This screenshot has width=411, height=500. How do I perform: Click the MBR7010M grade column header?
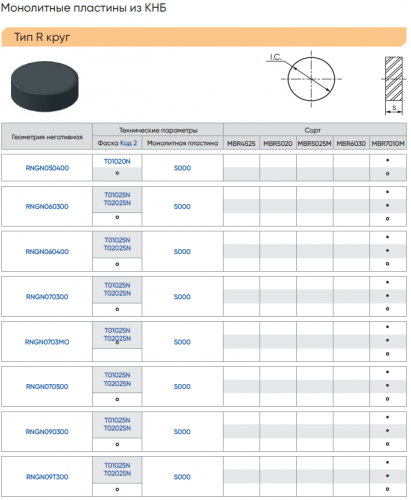point(388,143)
